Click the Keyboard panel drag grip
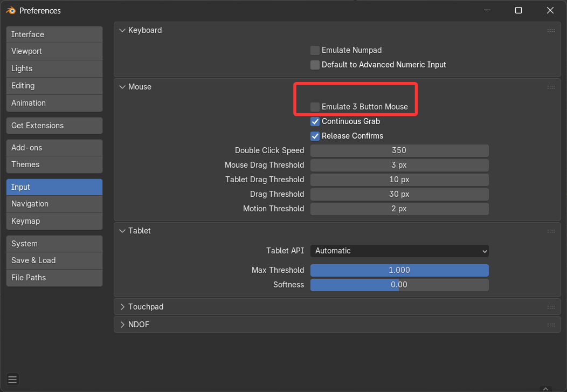 (x=551, y=31)
